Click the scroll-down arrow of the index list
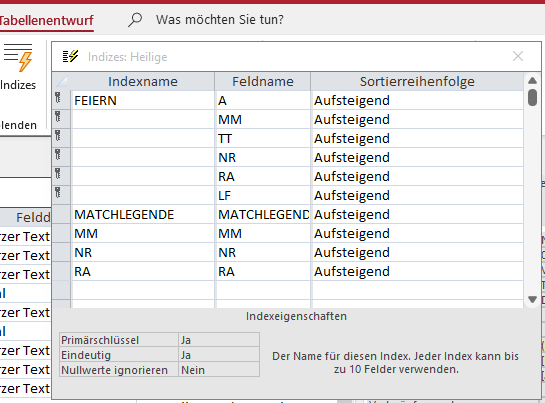545x403 pixels. [x=532, y=299]
